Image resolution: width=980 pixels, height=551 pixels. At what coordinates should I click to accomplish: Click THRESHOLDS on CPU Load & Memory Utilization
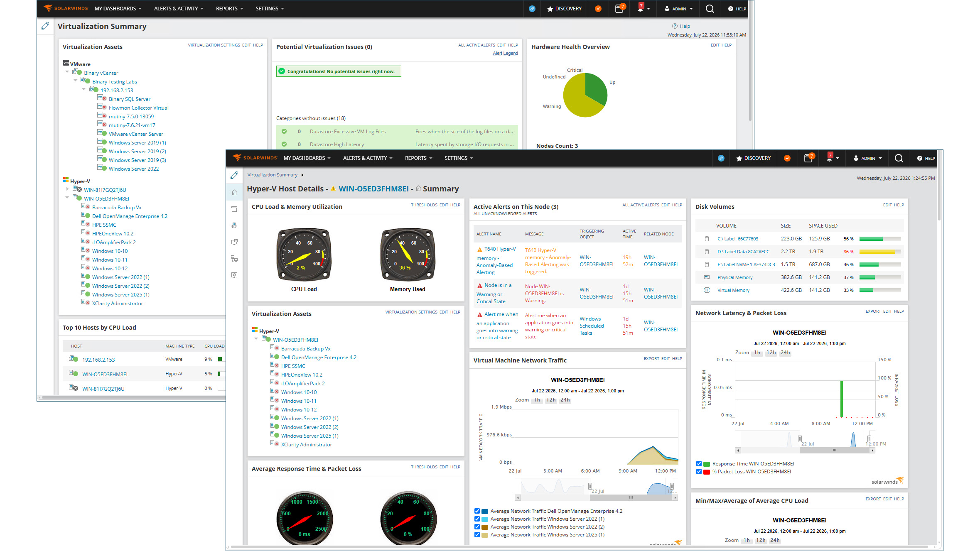click(424, 205)
